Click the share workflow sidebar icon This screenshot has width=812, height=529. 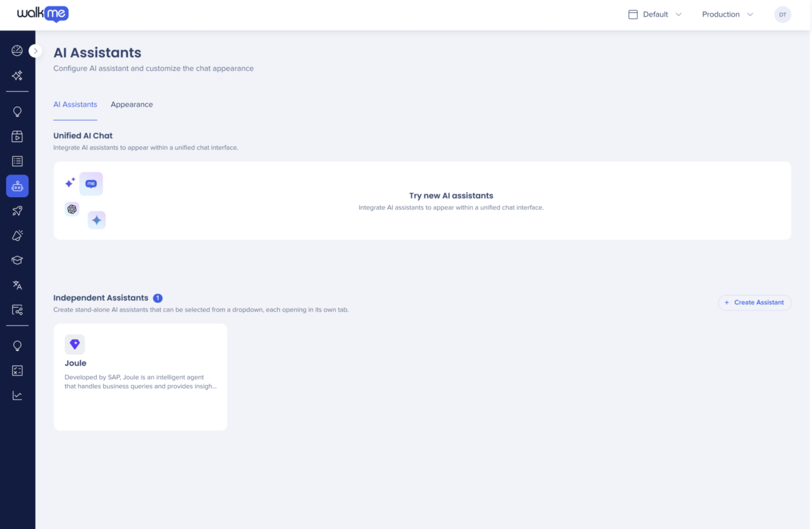tap(17, 310)
